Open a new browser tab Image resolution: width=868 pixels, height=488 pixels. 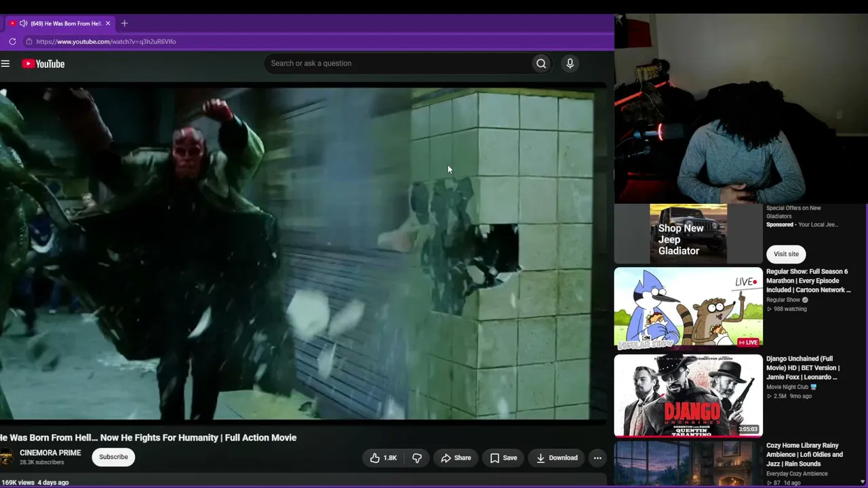coord(124,23)
